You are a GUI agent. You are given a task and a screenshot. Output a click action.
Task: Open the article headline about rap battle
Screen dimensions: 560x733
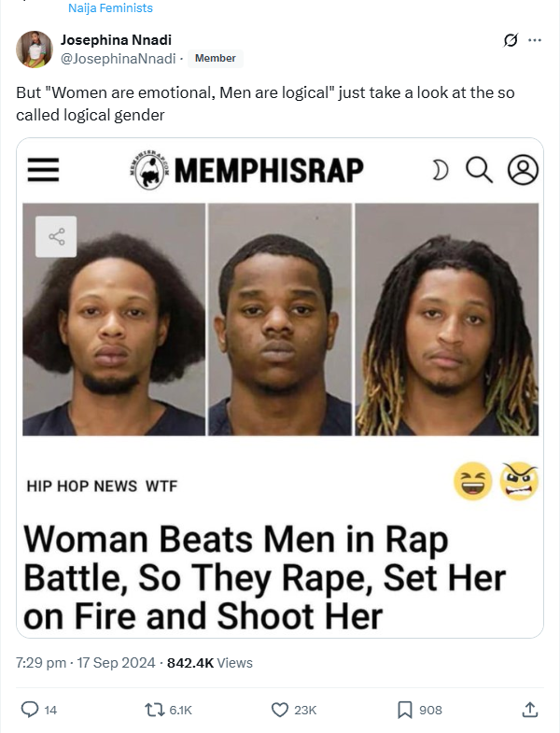[x=264, y=578]
